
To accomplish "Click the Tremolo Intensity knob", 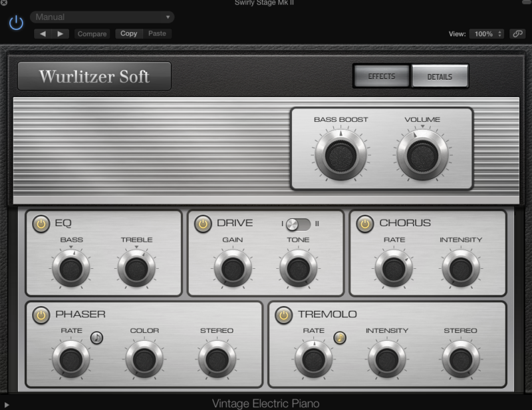I will click(387, 359).
